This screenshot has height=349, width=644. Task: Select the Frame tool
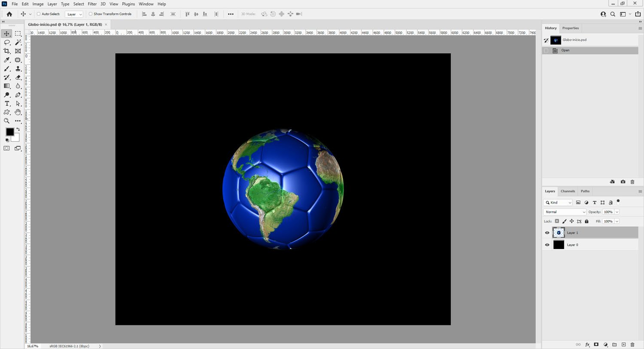click(18, 51)
